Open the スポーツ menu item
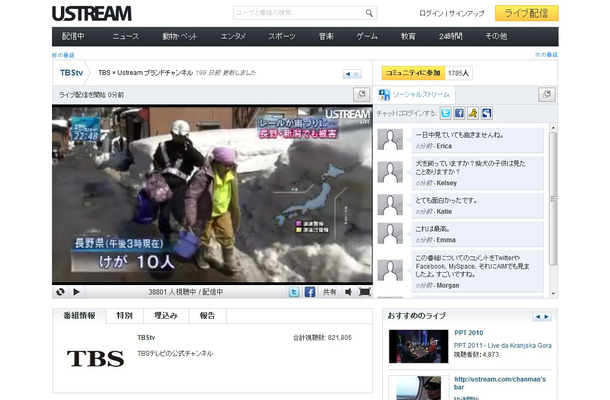 click(x=282, y=36)
